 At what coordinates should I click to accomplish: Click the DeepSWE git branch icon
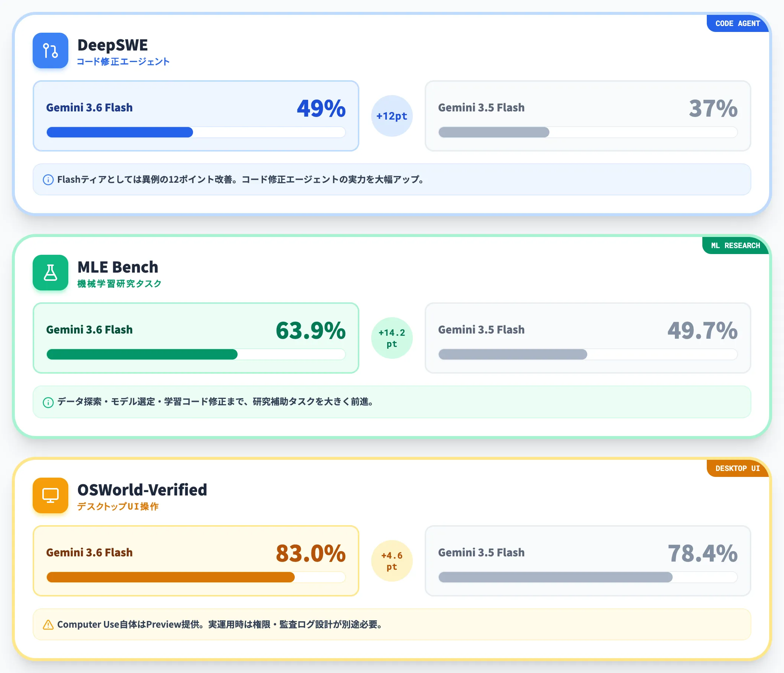click(50, 51)
